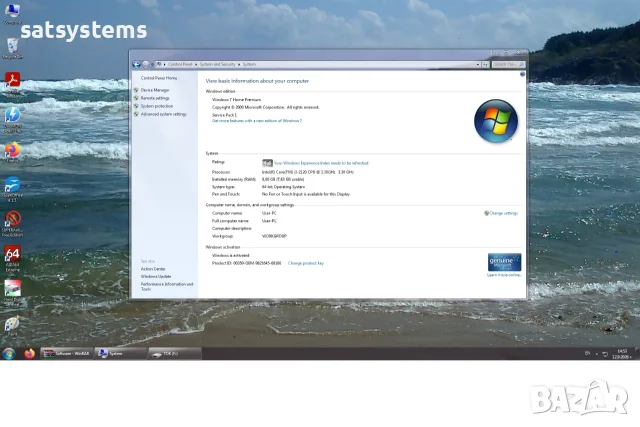Screen dimensions: 640x427
Task: Switch to the TDK drive taskbar button
Action: point(174,354)
